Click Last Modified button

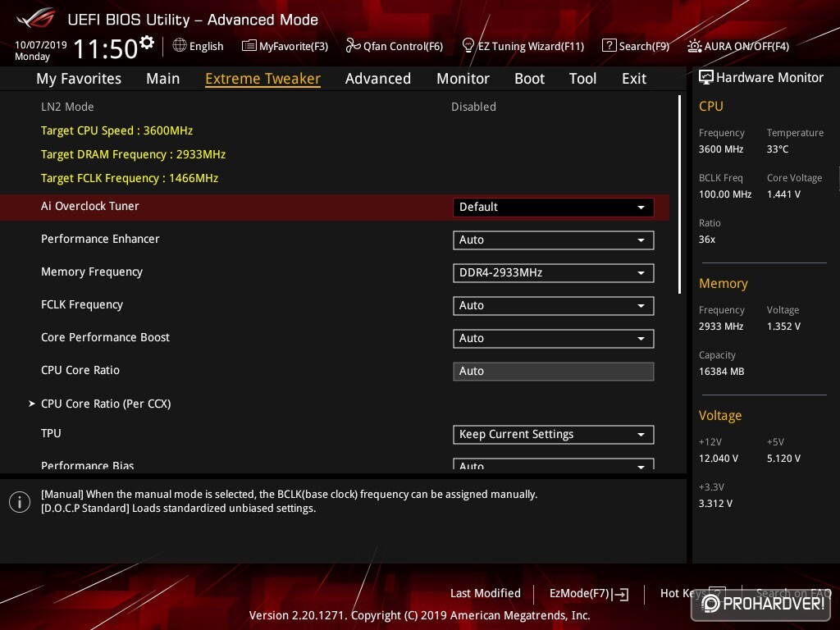tap(486, 594)
